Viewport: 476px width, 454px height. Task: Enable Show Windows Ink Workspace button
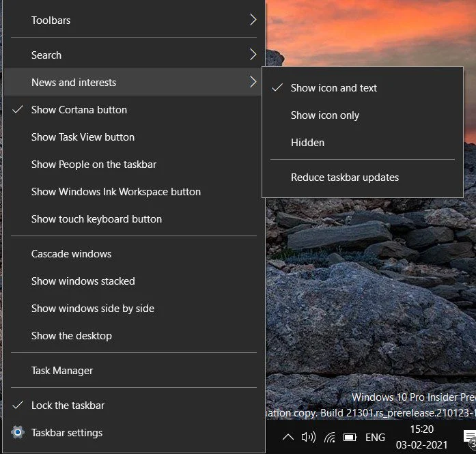[x=134, y=191]
